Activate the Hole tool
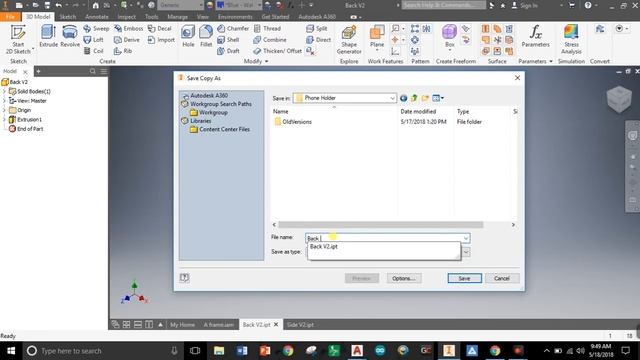The height and width of the screenshot is (360, 640). click(x=188, y=36)
